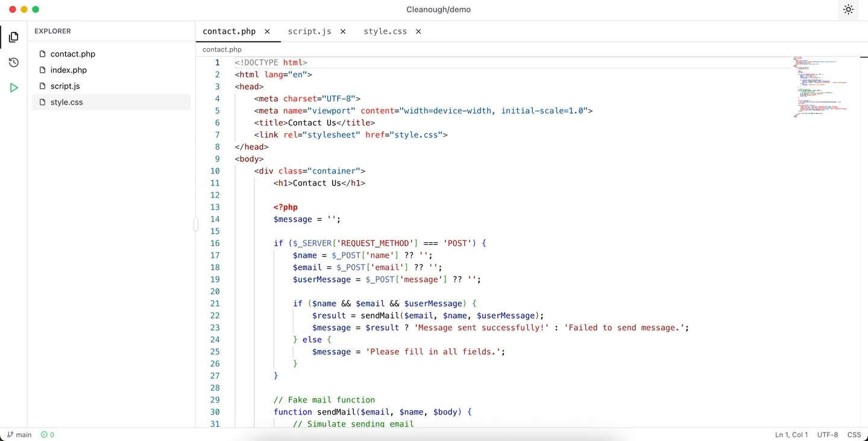Click the sidebar resize handle grip
The height and width of the screenshot is (441, 868).
(x=196, y=224)
